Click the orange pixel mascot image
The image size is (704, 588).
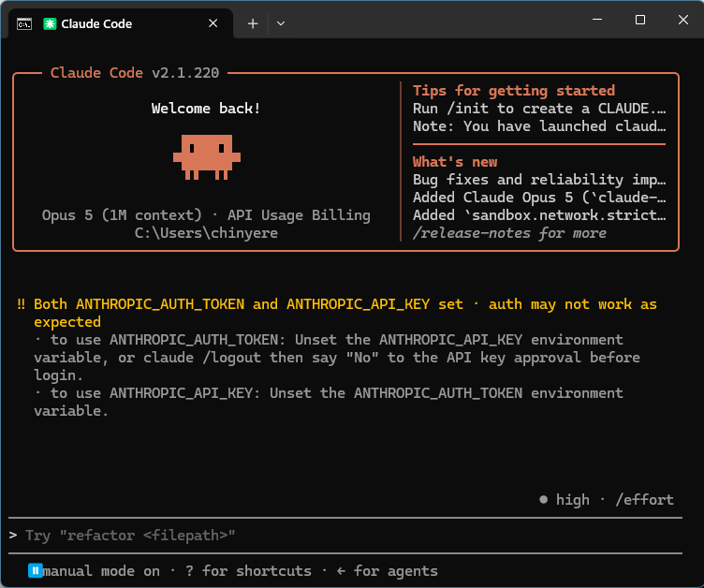pos(207,156)
